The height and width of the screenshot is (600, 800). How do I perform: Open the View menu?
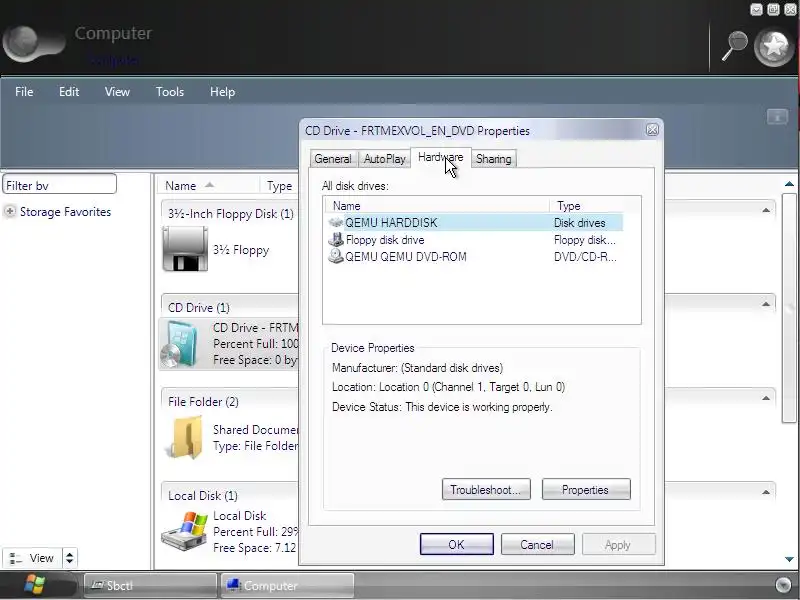[x=117, y=92]
